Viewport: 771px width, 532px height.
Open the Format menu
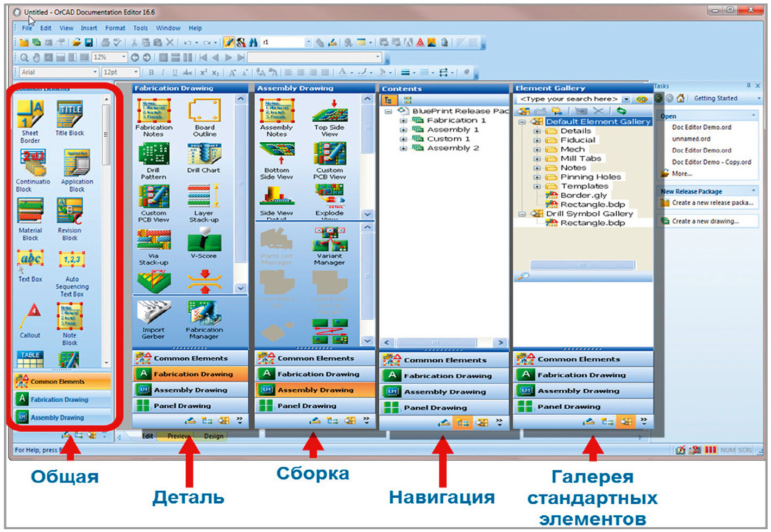pyautogui.click(x=115, y=28)
